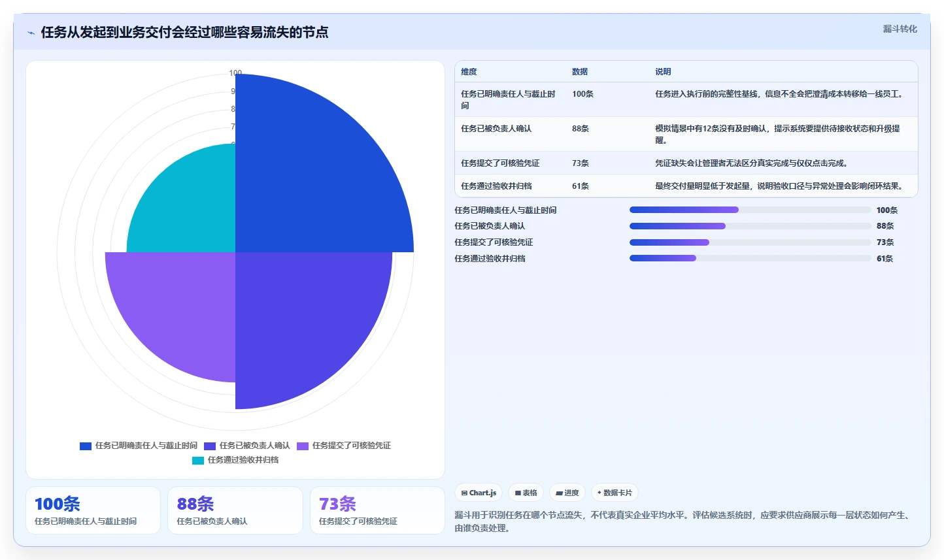
Task: Click the footer note starting 漏斗用于识别
Action: 683,521
